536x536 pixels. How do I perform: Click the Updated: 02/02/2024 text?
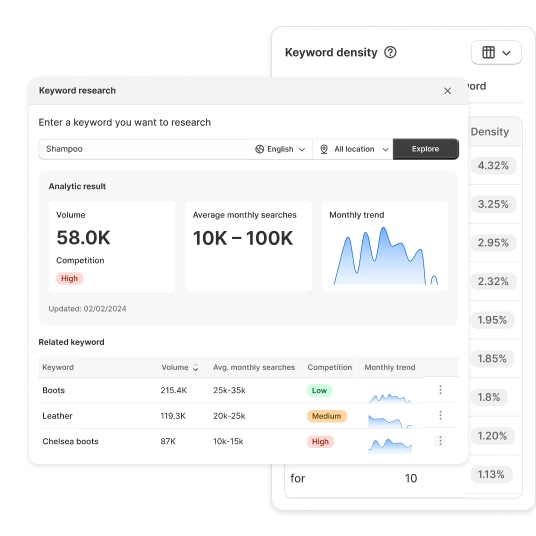pyautogui.click(x=88, y=309)
